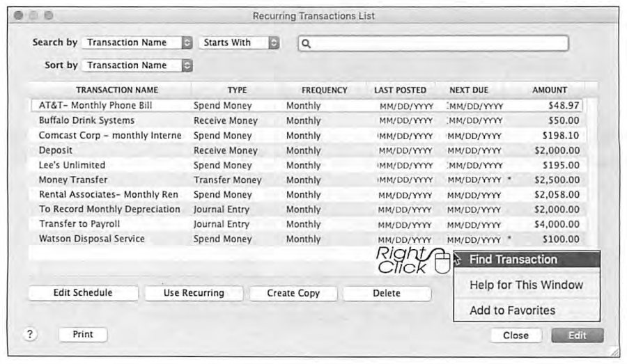Click Receive Money type in Deposit row

[226, 151]
